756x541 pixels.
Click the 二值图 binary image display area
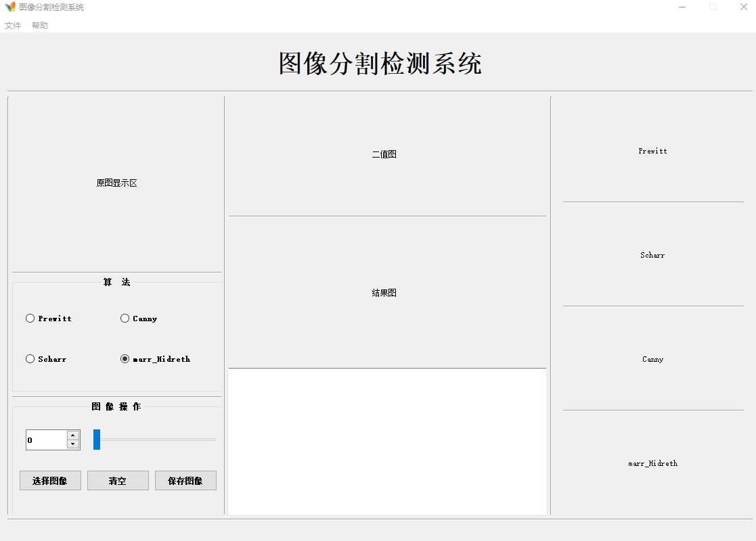click(x=384, y=155)
